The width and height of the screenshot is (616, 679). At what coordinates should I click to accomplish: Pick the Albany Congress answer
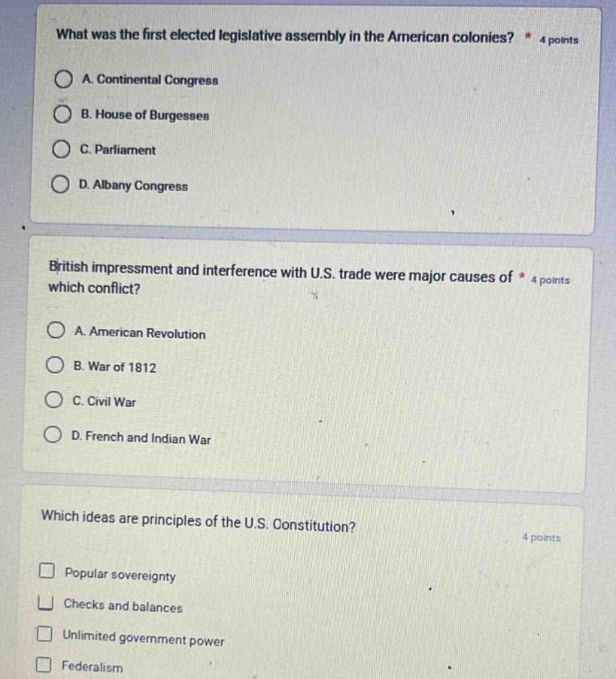tap(60, 187)
